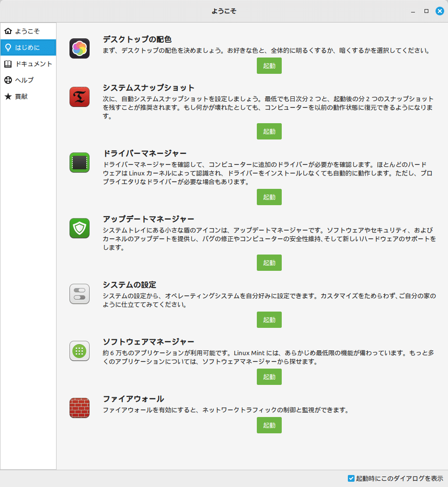Click the Timeshift system snapshot icon
The width and height of the screenshot is (448, 487).
(80, 97)
